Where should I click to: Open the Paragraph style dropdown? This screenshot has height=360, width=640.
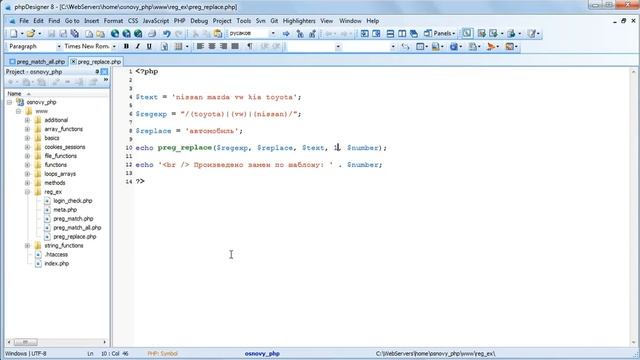59,47
